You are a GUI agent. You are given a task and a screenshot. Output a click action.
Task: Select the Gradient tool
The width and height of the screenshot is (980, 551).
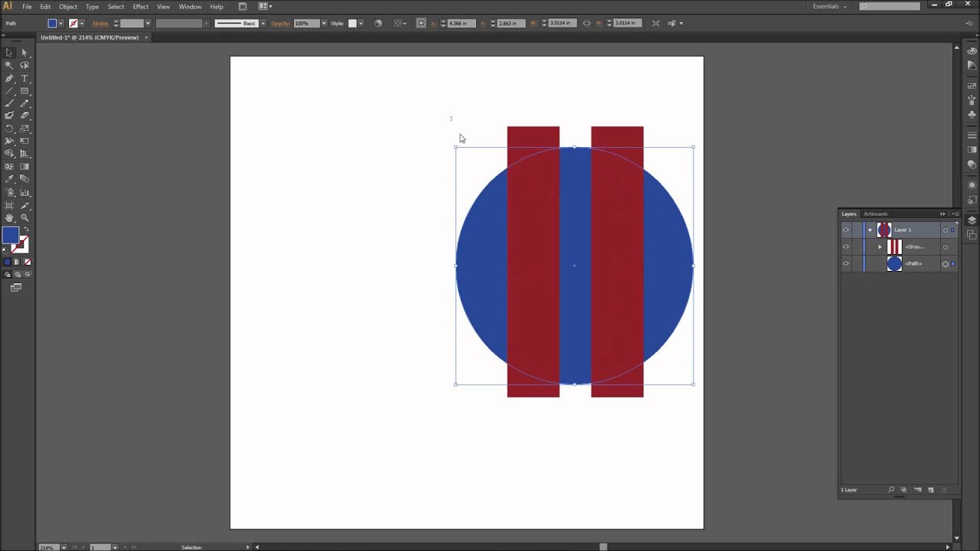click(x=24, y=166)
